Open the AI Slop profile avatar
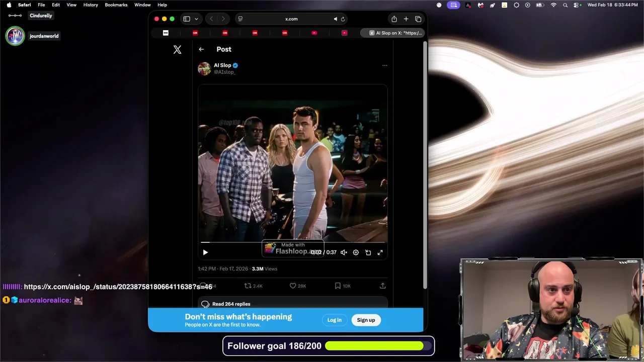Viewport: 644px width, 362px height. [x=204, y=68]
